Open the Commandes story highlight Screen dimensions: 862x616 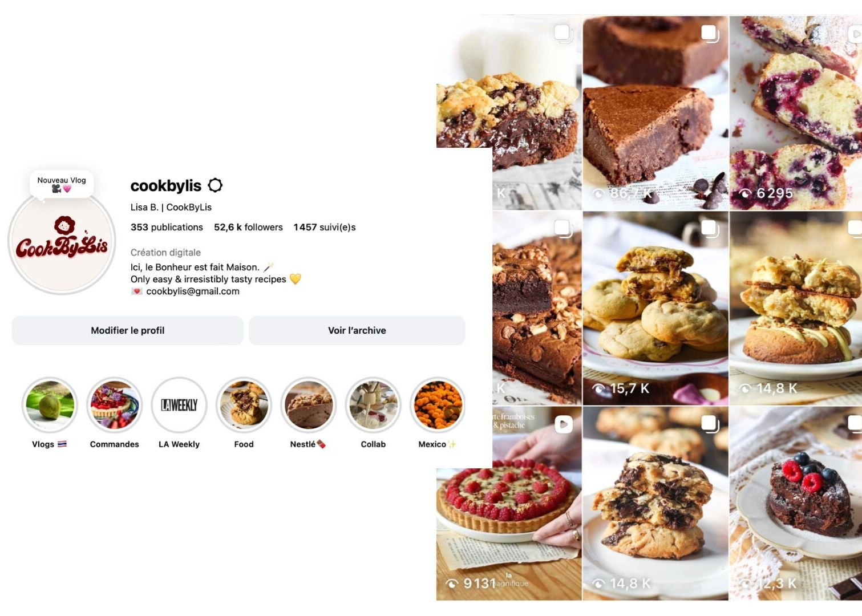114,405
